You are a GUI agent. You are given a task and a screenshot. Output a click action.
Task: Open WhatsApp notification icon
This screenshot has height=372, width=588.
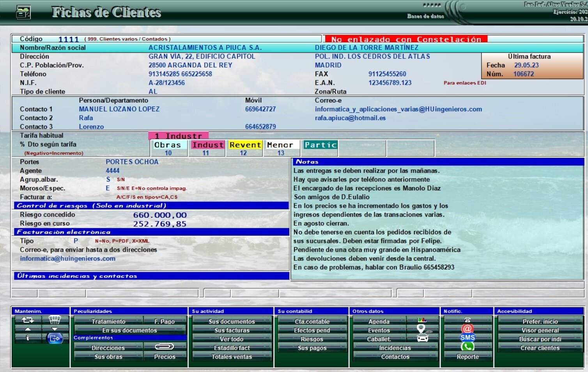coord(467,347)
